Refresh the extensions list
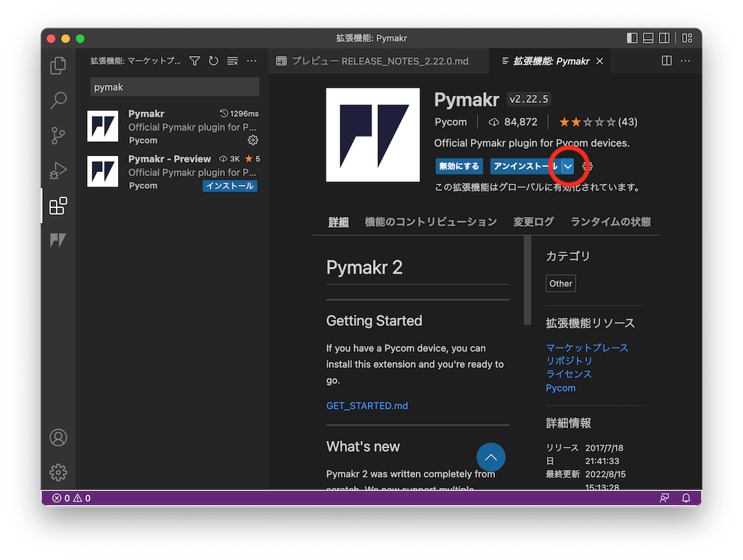The height and width of the screenshot is (560, 743). (214, 61)
